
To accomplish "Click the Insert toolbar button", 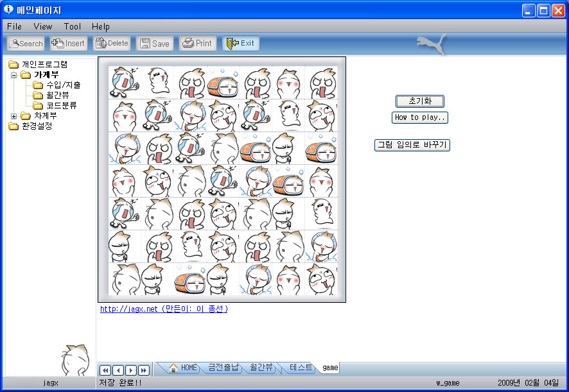I will point(69,44).
